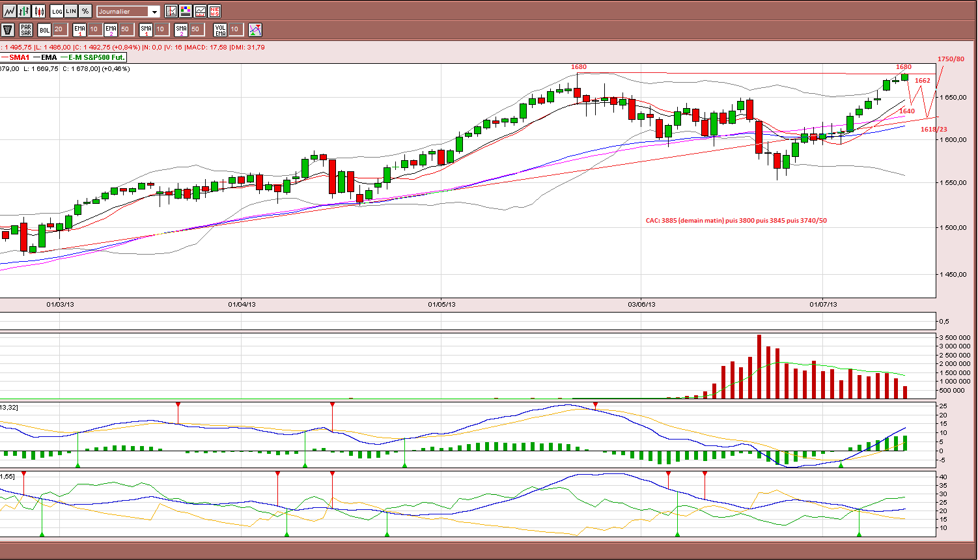Click the SMA1 legend entry

[16, 57]
